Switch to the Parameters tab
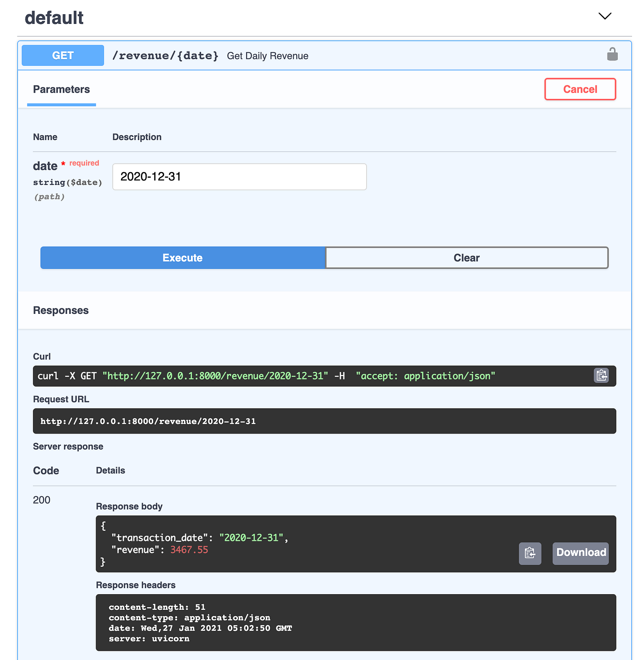Viewport: 644px width, 660px height. 61,89
